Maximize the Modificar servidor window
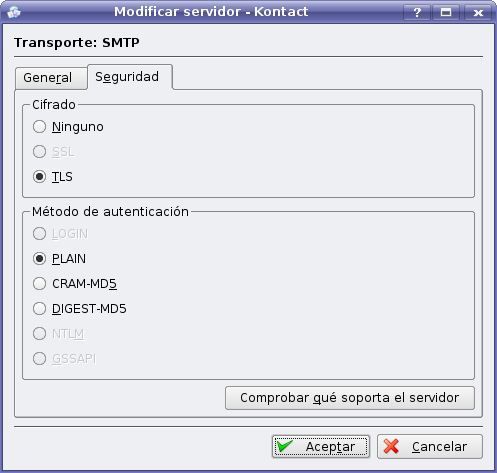Image resolution: width=497 pixels, height=473 pixels. click(x=446, y=12)
